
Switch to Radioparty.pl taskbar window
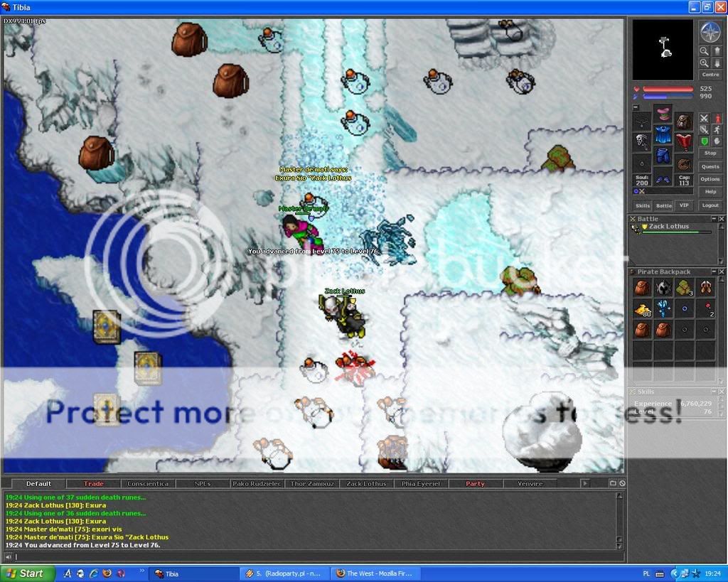285,573
